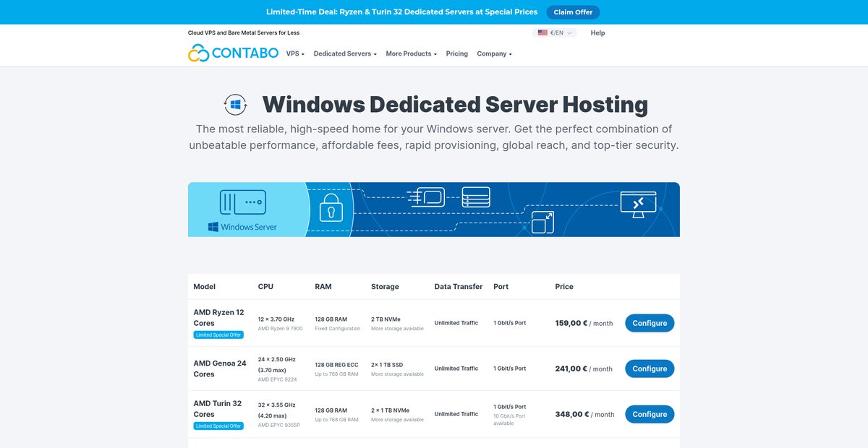Image resolution: width=868 pixels, height=448 pixels.
Task: Expand the VPS menu
Action: tap(295, 53)
